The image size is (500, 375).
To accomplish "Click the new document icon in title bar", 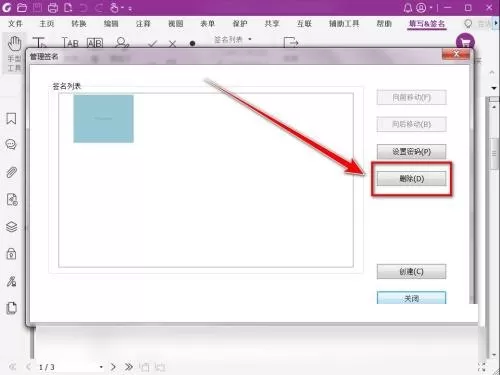I will (68, 7).
